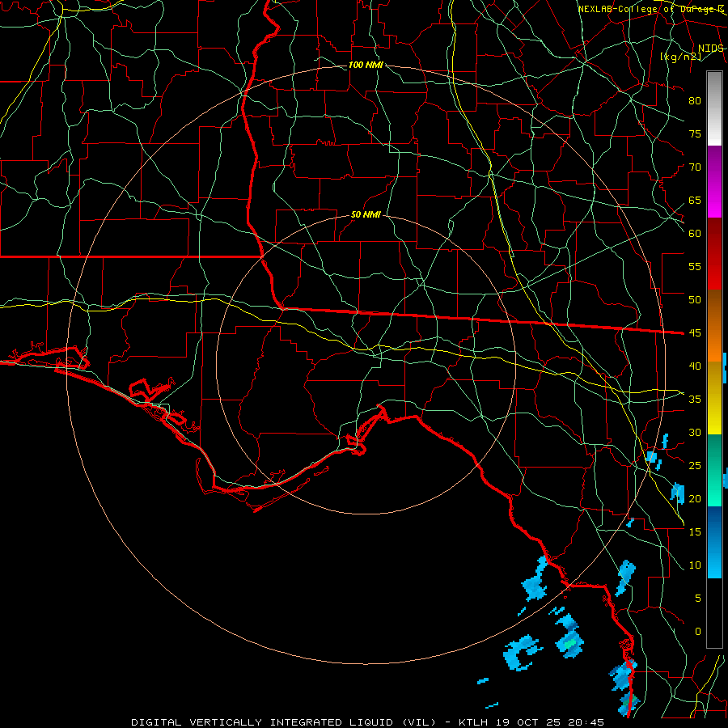Viewport: 728px width, 728px height.
Task: Select the NEXLAB-College of DuPage credit text
Action: click(650, 9)
